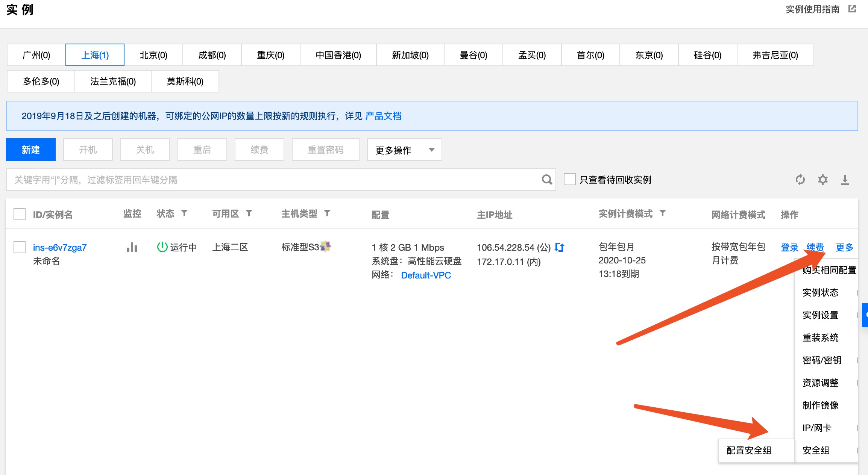Open the Default-VPC network link

point(426,275)
